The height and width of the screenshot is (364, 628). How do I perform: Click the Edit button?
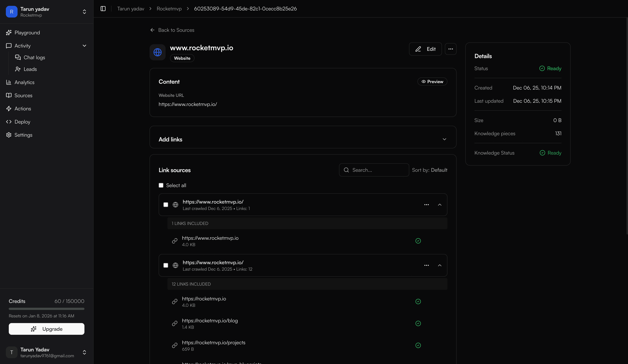tap(425, 49)
